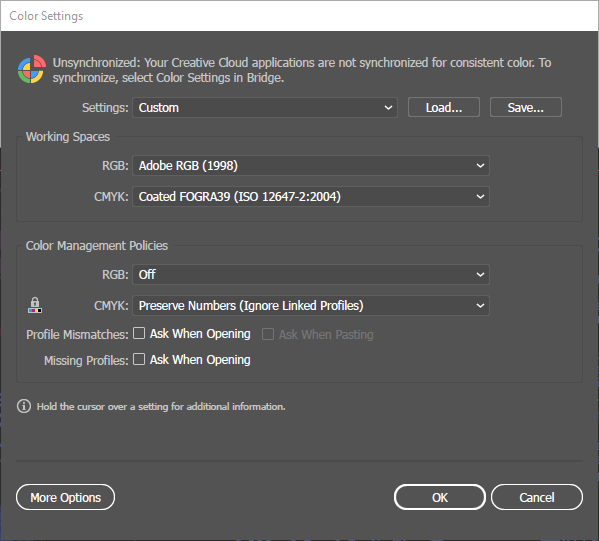Open the Working Spaces CMYK dropdown
The height and width of the screenshot is (541, 599).
pos(311,196)
